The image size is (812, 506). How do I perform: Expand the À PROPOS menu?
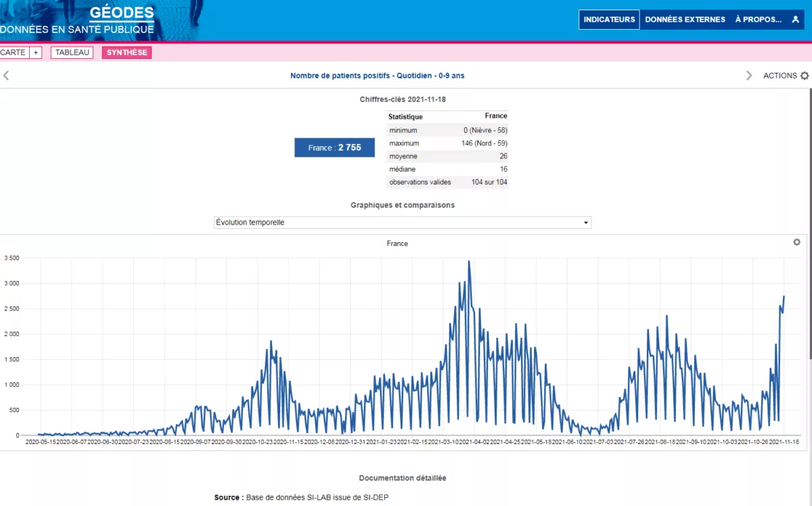tap(759, 20)
